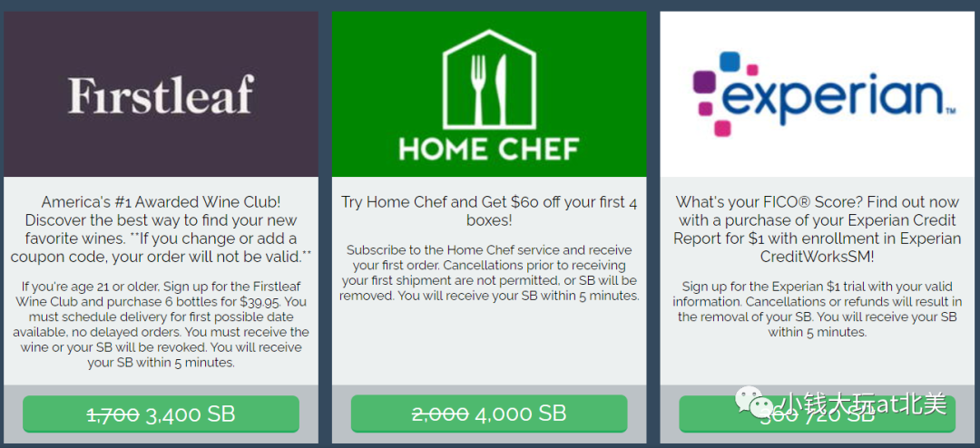Viewport: 980px width, 448px height.
Task: Click the crossed-out 1,700 SB value
Action: click(x=112, y=414)
